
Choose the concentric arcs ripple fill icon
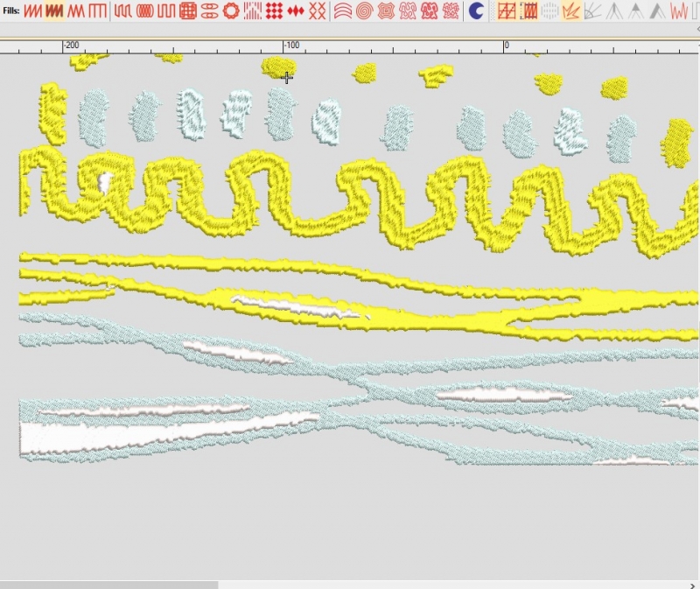(x=343, y=11)
